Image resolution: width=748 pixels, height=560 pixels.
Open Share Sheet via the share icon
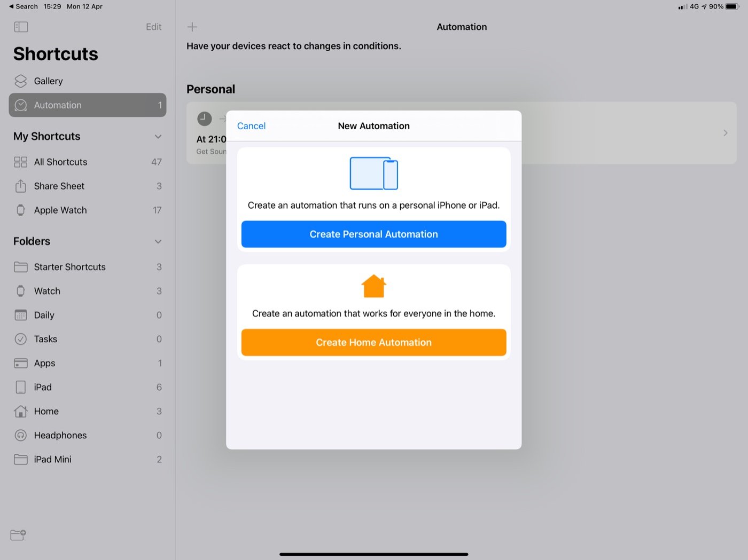(x=21, y=186)
